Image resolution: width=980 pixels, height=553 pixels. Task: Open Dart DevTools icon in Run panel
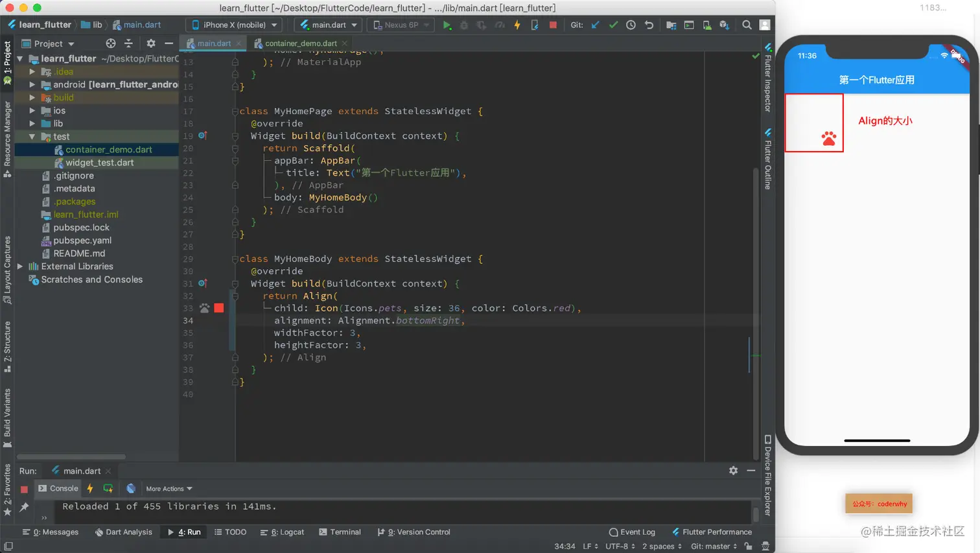[x=131, y=488]
